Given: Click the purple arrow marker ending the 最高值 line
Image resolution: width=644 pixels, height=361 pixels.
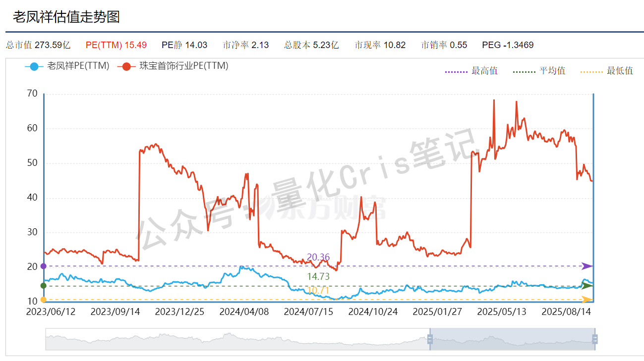Looking at the screenshot, I should [586, 266].
